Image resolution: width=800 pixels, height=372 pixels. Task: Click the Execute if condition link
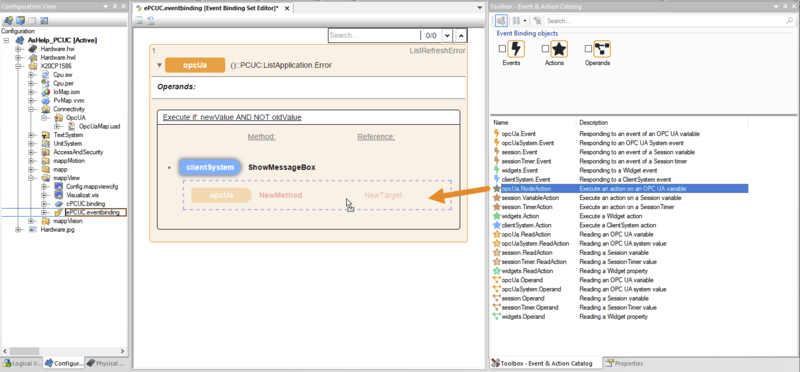click(x=232, y=117)
